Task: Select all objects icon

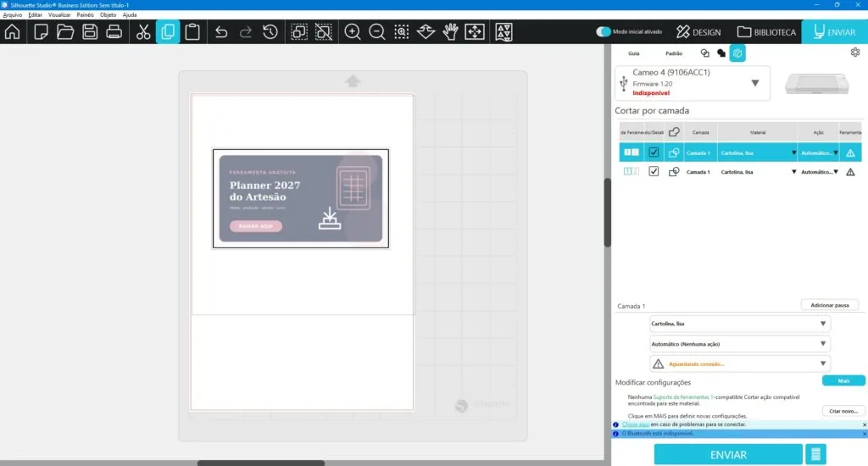Action: click(x=299, y=31)
